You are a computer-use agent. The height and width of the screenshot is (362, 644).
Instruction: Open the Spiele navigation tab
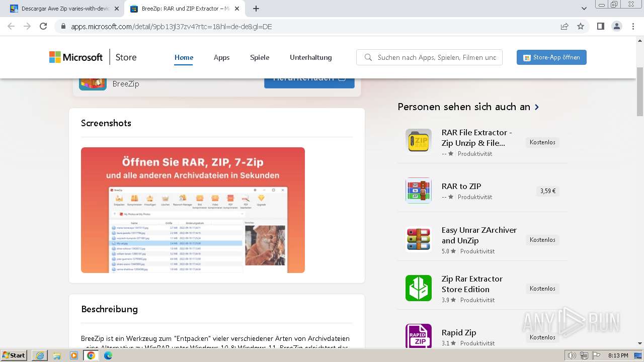260,57
